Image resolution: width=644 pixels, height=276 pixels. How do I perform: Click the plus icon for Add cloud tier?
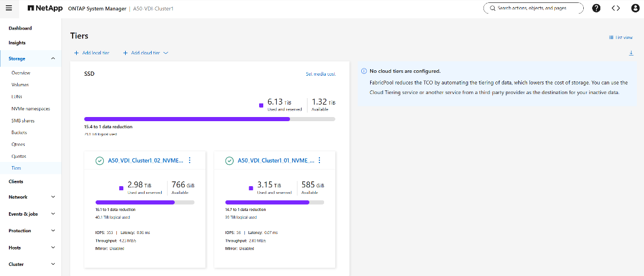point(125,53)
